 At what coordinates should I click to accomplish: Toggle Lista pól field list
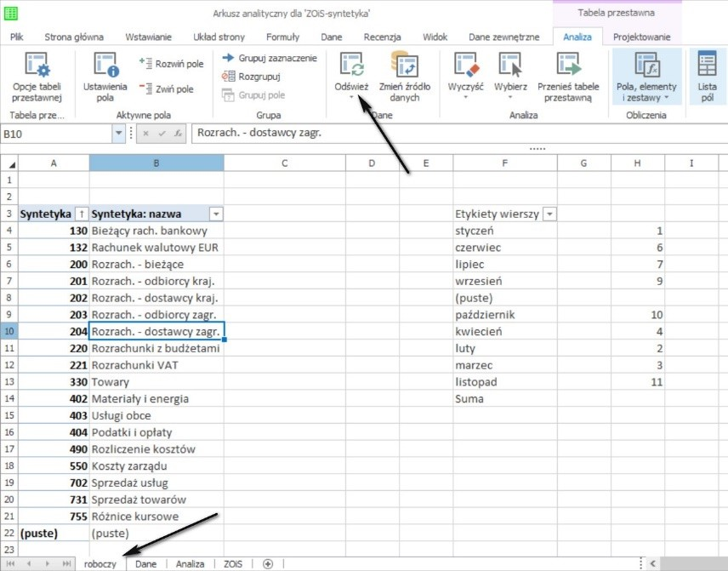707,77
